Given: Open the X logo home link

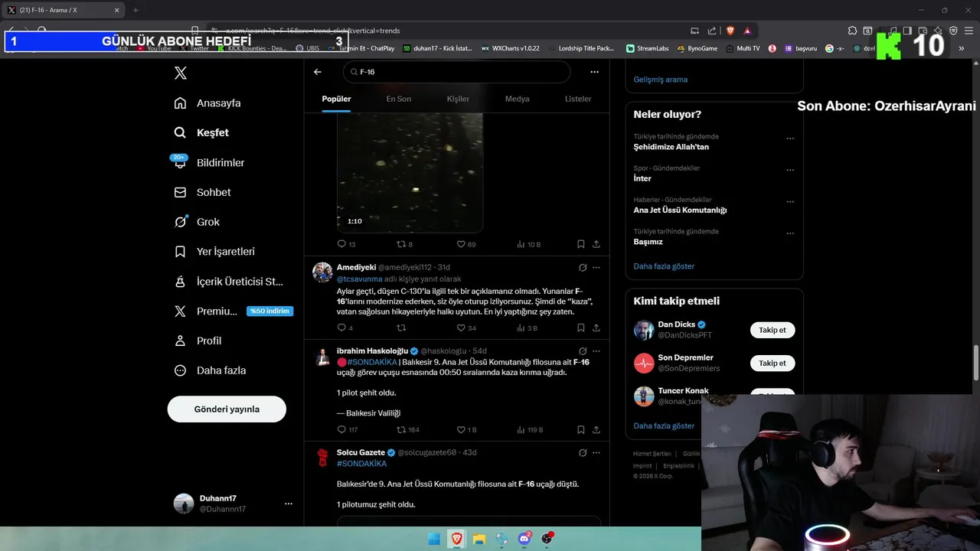Looking at the screenshot, I should tap(181, 73).
